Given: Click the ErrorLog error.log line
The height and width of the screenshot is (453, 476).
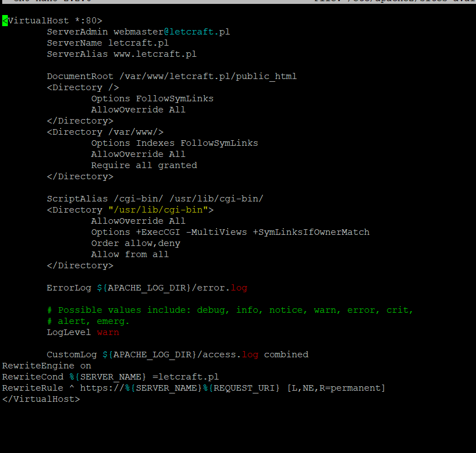Looking at the screenshot, I should [146, 288].
